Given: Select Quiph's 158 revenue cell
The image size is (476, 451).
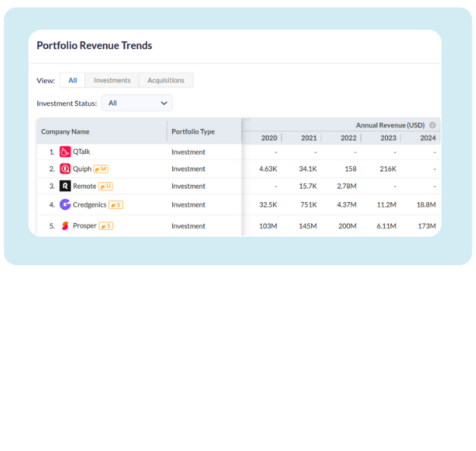Looking at the screenshot, I should pyautogui.click(x=351, y=169).
